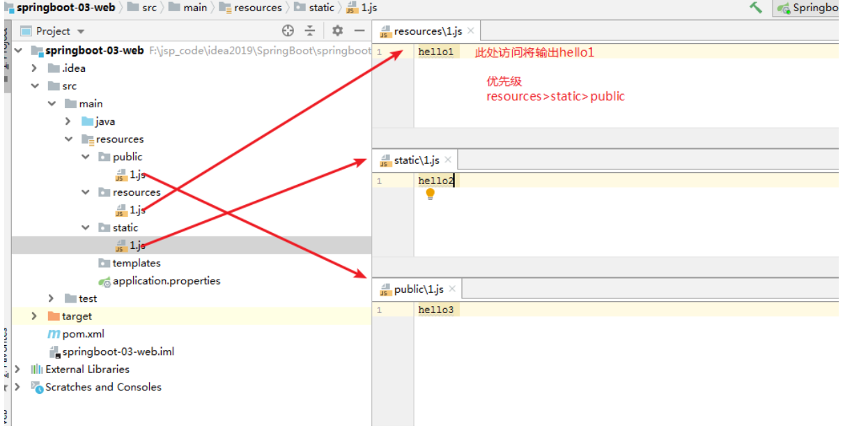Click the application.properties Spring leaf icon
The width and height of the screenshot is (868, 433).
[104, 281]
